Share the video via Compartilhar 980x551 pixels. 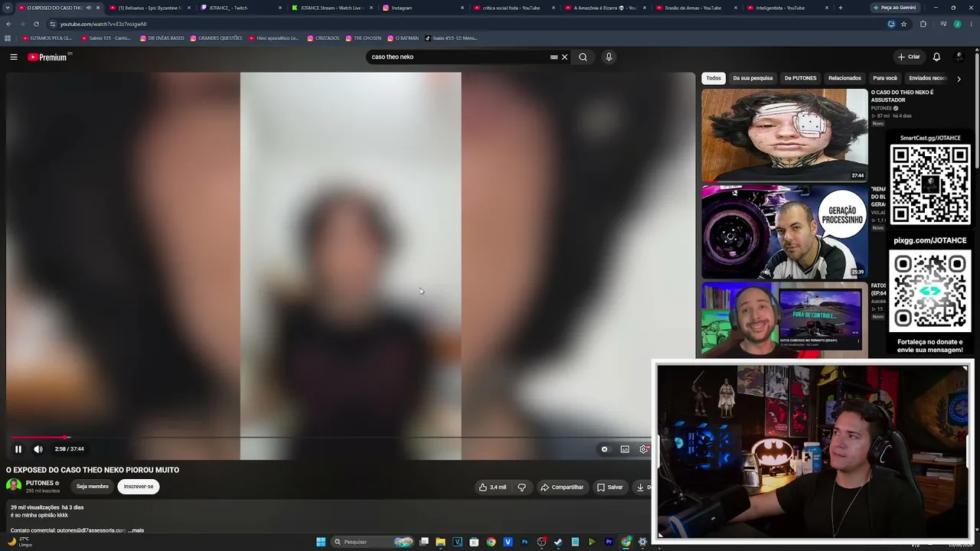click(562, 487)
